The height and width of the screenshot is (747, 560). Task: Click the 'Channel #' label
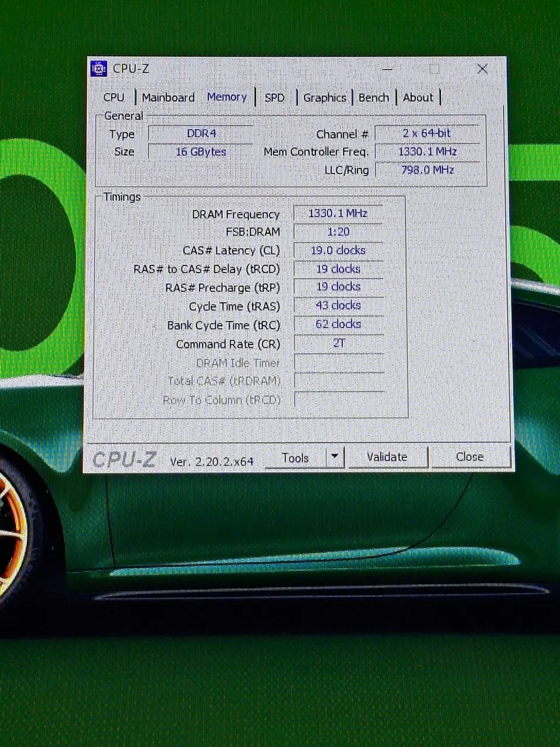pyautogui.click(x=342, y=134)
